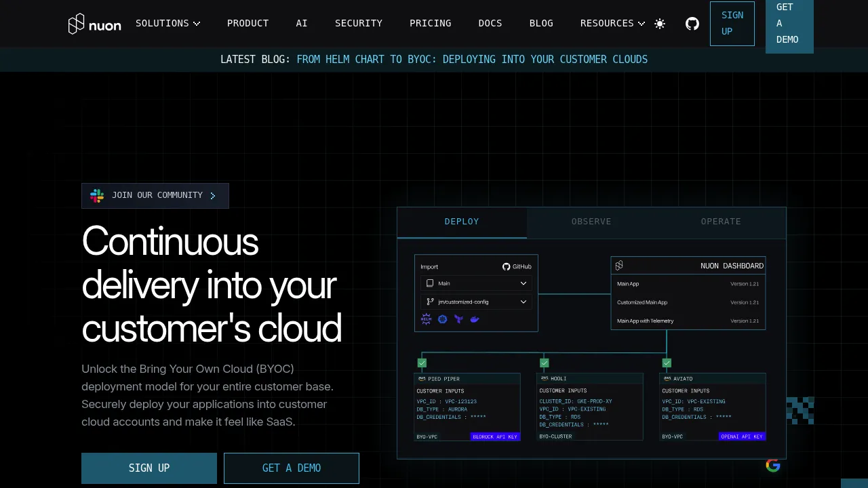Click the green checkmark above Hooli
The height and width of the screenshot is (488, 868).
545,363
